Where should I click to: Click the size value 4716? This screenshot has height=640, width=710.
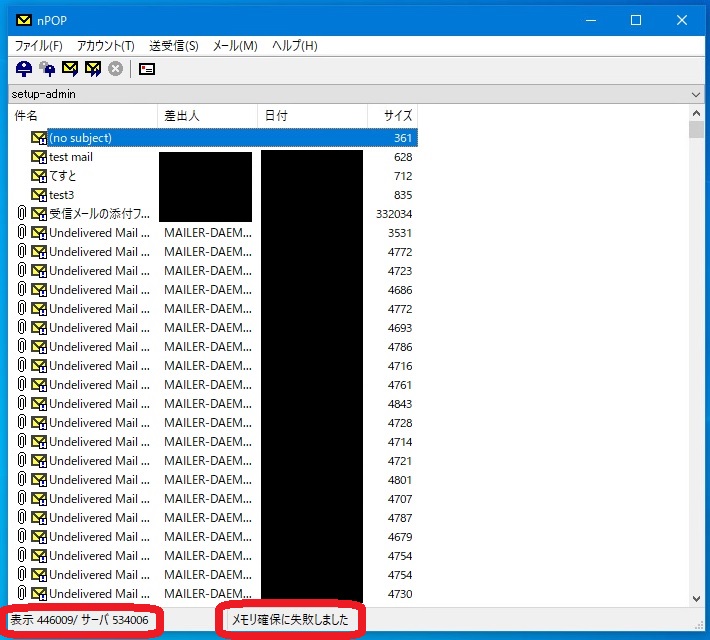[x=400, y=366]
